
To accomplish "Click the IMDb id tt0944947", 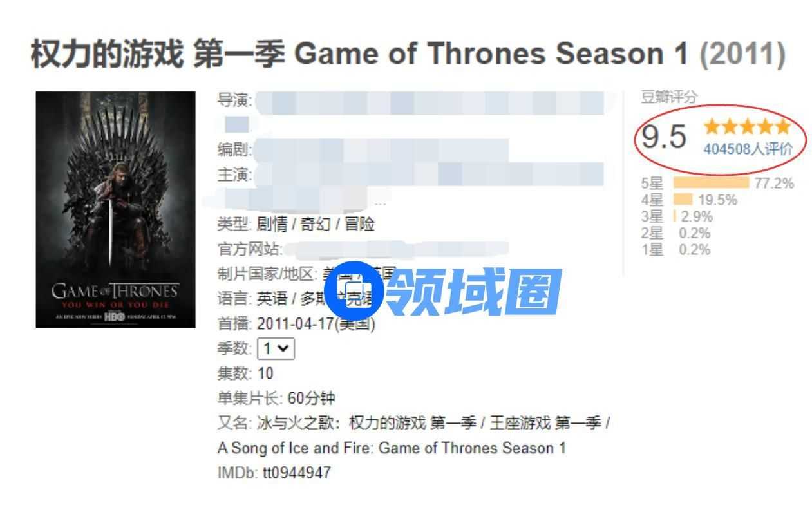I will (296, 473).
